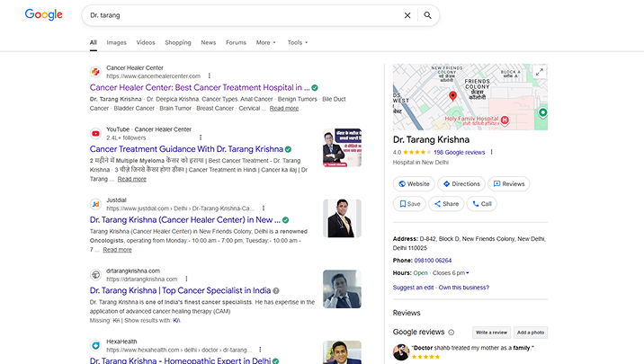The image size is (644, 364).
Task: Save Dr. Tarang Krishna listing
Action: (408, 204)
